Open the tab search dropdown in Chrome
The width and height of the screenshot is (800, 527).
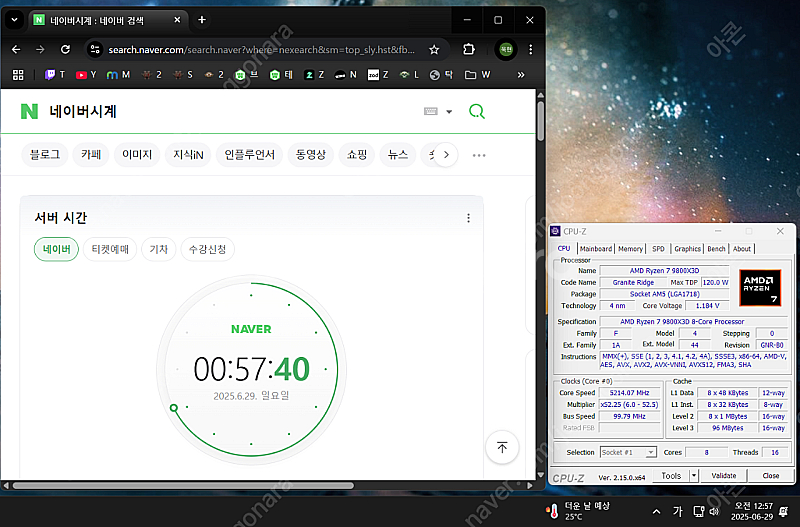14,20
